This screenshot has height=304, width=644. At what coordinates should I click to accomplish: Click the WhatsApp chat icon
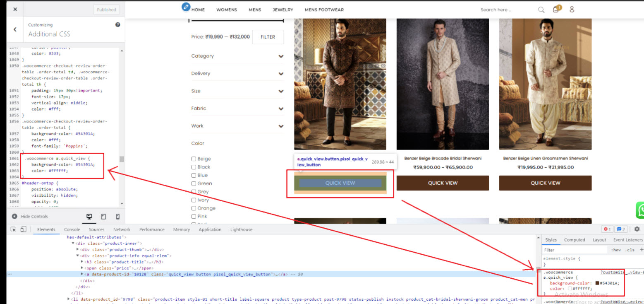point(640,210)
